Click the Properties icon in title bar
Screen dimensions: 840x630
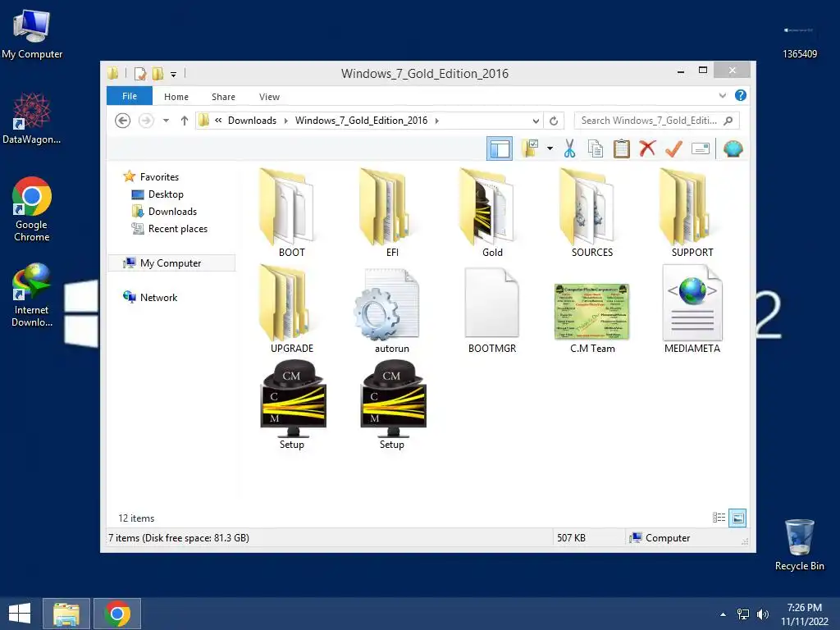click(x=139, y=73)
